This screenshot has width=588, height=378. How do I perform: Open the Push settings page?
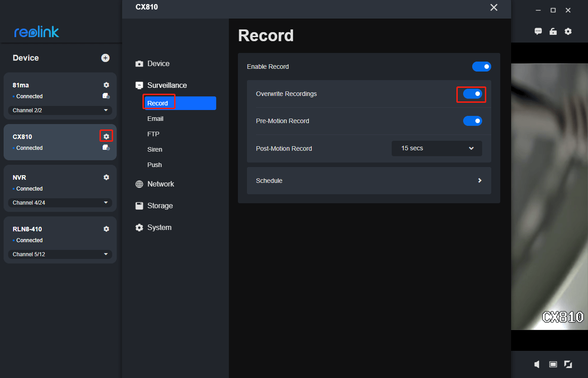click(155, 165)
